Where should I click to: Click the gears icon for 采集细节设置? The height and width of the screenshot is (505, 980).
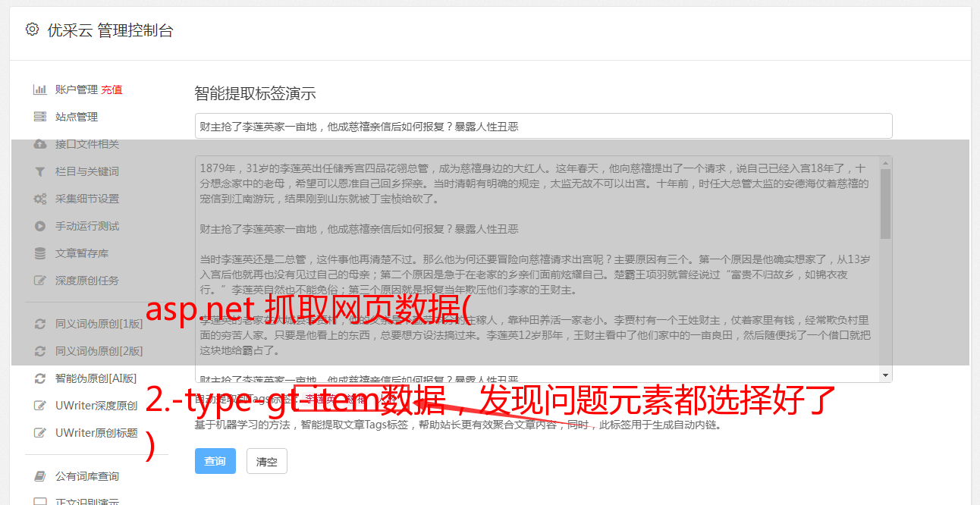click(40, 199)
